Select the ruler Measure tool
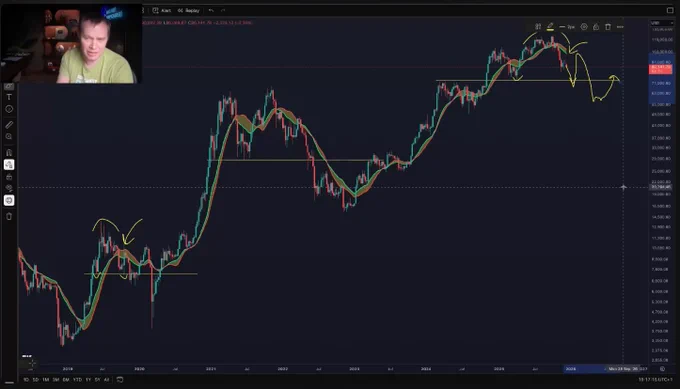 (x=9, y=125)
